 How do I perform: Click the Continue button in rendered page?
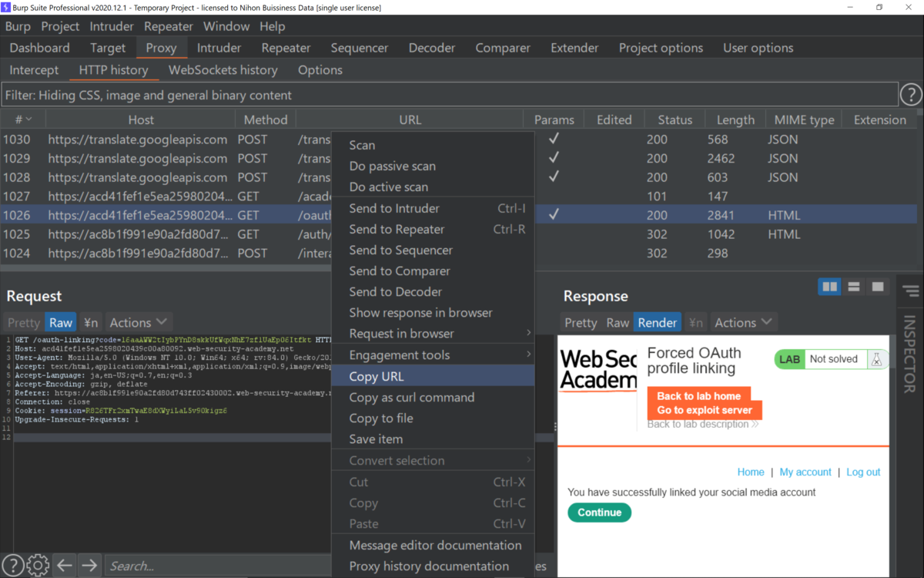tap(599, 512)
